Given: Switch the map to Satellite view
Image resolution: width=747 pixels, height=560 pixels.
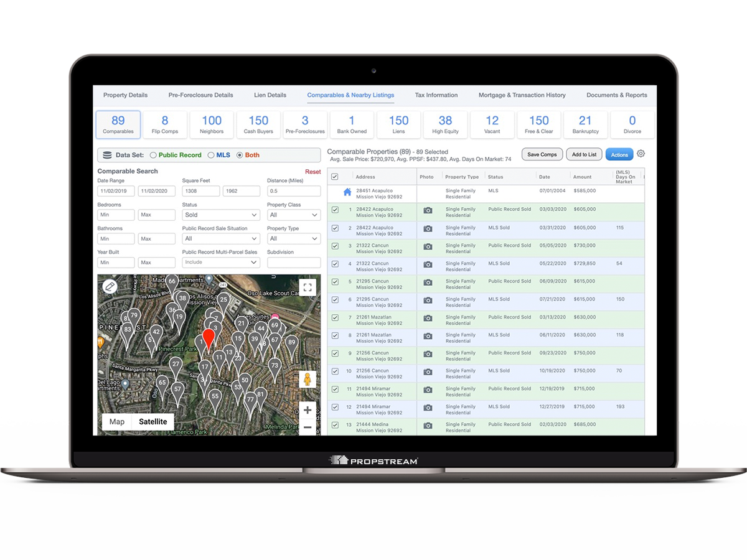Looking at the screenshot, I should (153, 421).
